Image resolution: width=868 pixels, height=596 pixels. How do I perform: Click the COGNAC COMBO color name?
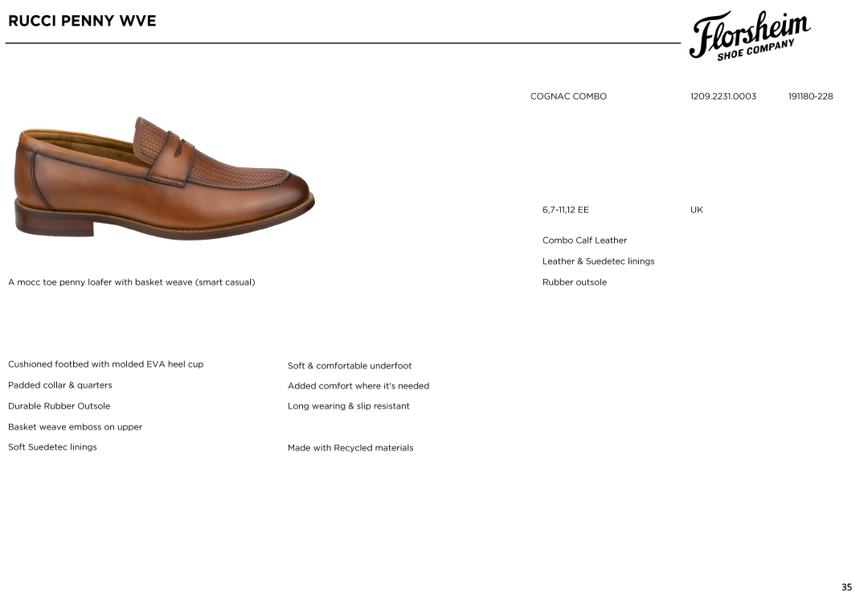click(x=568, y=97)
